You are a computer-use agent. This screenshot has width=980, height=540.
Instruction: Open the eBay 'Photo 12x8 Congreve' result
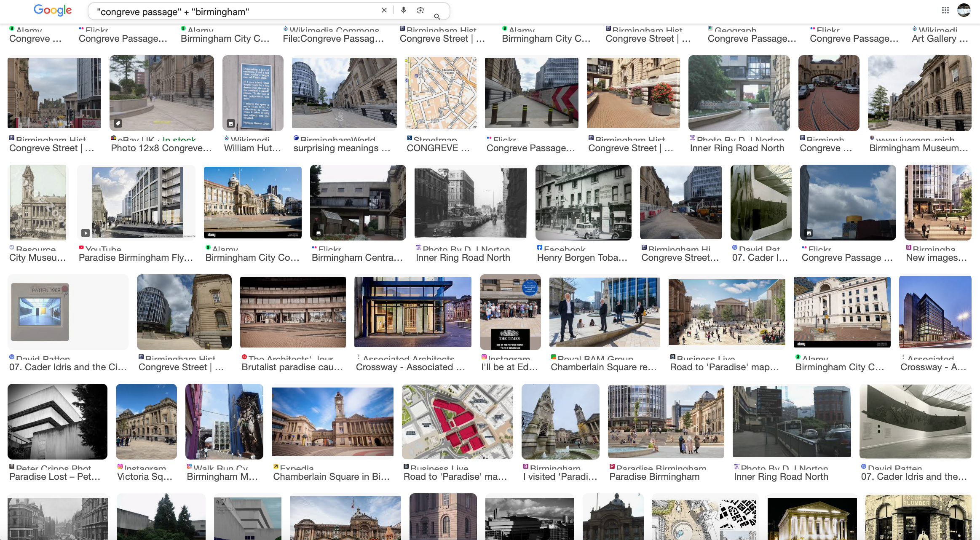tap(161, 148)
